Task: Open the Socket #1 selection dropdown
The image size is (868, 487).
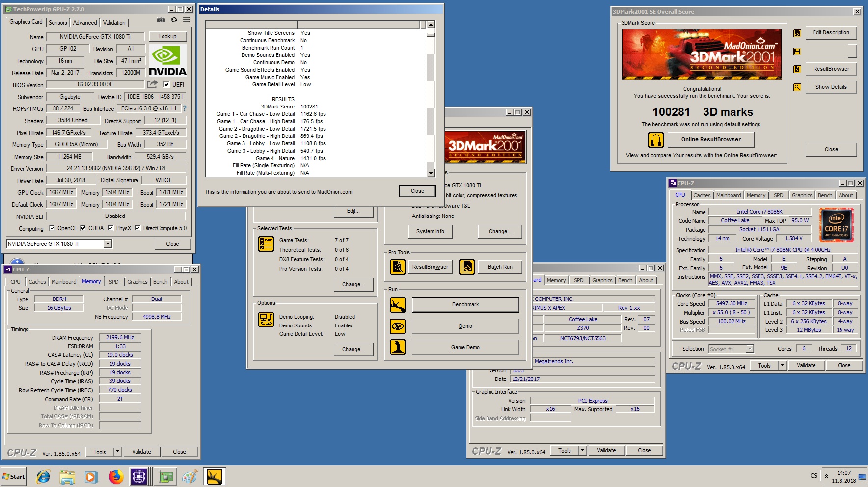Action: 750,349
